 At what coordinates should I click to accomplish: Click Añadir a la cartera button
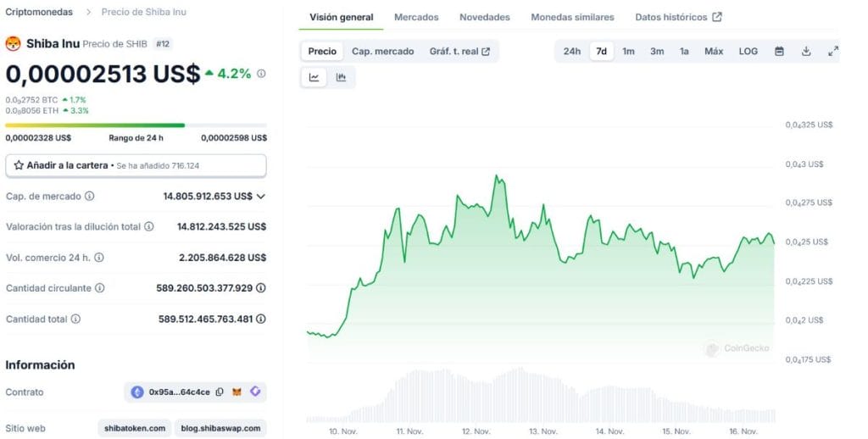pos(136,165)
